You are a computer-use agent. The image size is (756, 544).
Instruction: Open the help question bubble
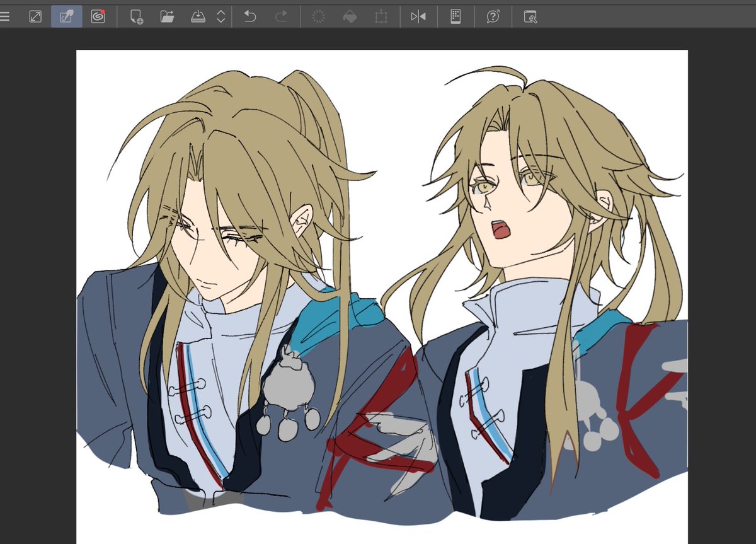pyautogui.click(x=493, y=17)
